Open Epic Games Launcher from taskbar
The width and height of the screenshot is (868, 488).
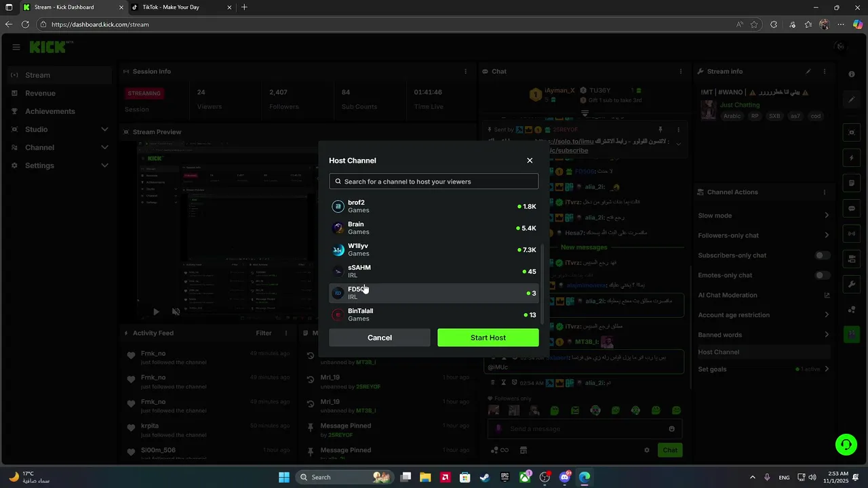[505, 477]
